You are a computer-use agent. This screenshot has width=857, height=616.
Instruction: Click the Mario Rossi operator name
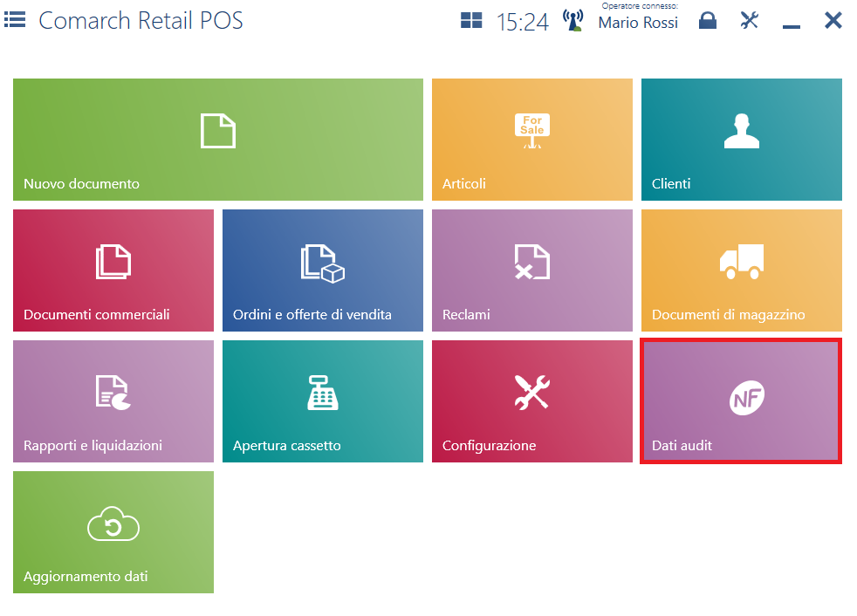tap(638, 24)
